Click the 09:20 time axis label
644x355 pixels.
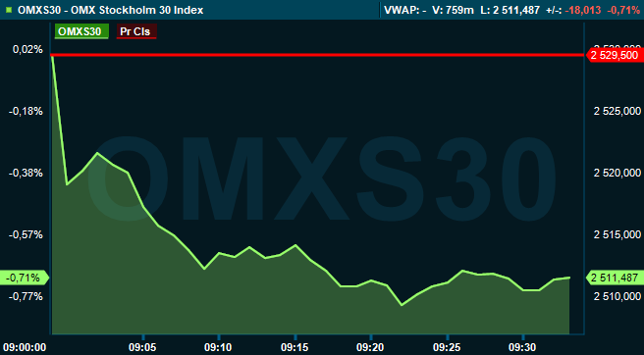click(x=370, y=347)
